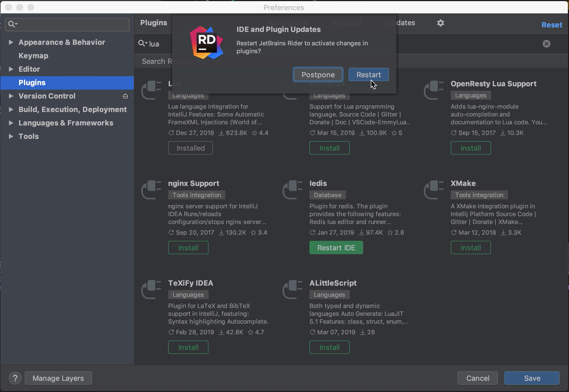Viewport: 569px width, 392px height.
Task: Install the ALittleScript plugin
Action: pos(329,347)
